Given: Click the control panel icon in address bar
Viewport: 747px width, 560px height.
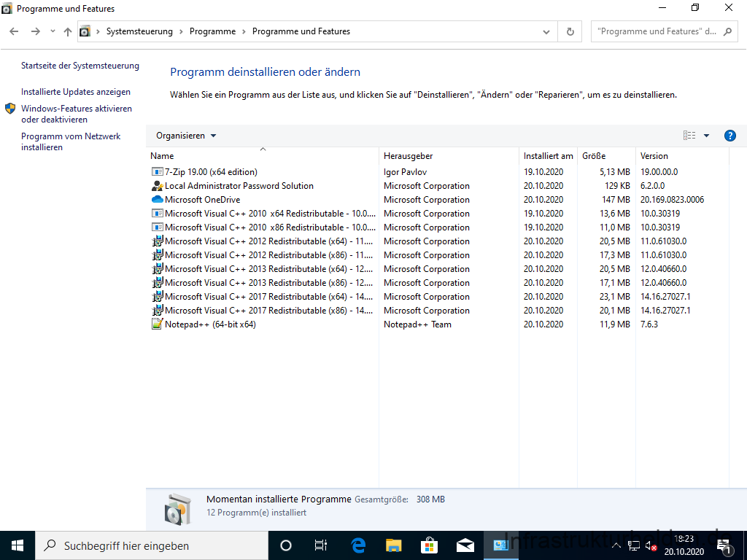Looking at the screenshot, I should point(85,31).
